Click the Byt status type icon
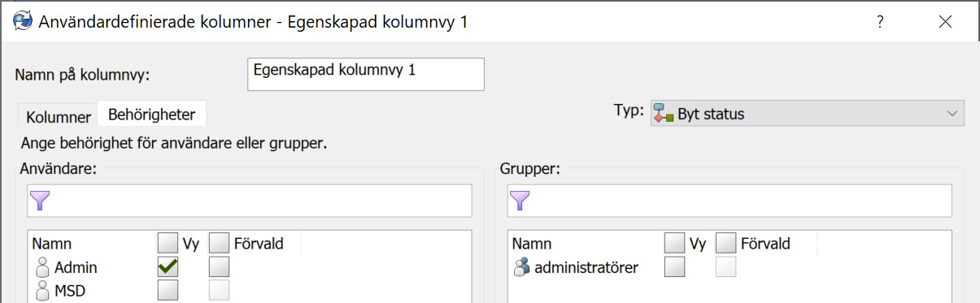980x303 pixels. point(664,115)
